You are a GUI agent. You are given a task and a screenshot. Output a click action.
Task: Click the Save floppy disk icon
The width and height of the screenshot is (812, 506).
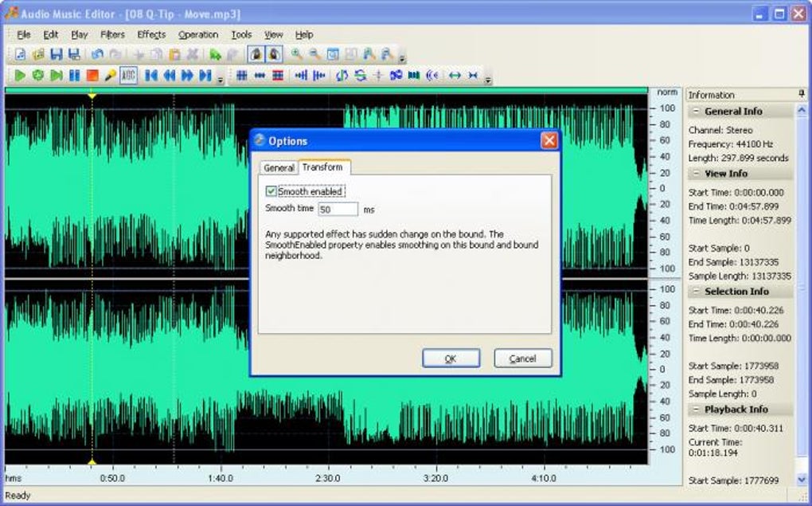coord(57,54)
